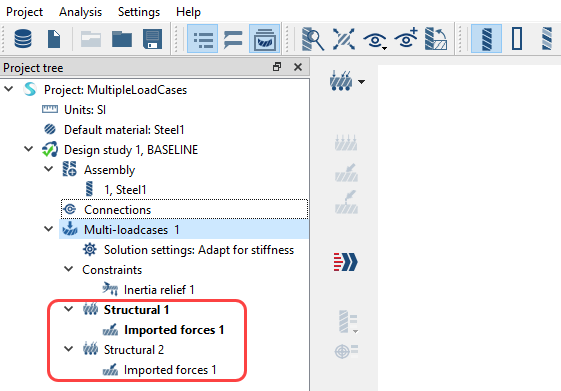
Task: Open the Settings menu
Action: point(139,12)
